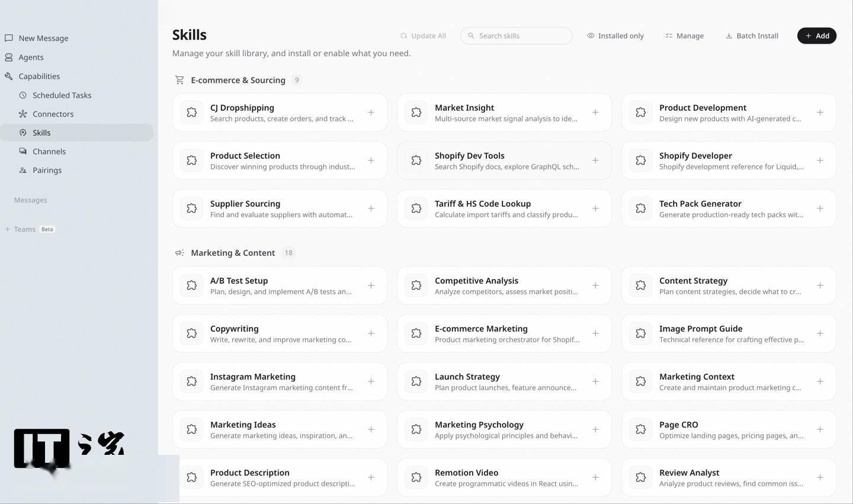Click the plus icon on CJ Dropshipping
This screenshot has height=504, width=853.
371,113
